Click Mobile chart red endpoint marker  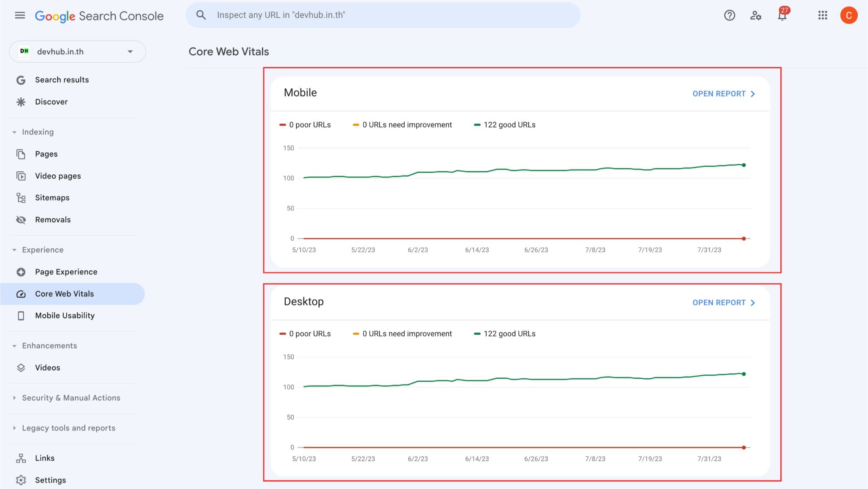[744, 239]
